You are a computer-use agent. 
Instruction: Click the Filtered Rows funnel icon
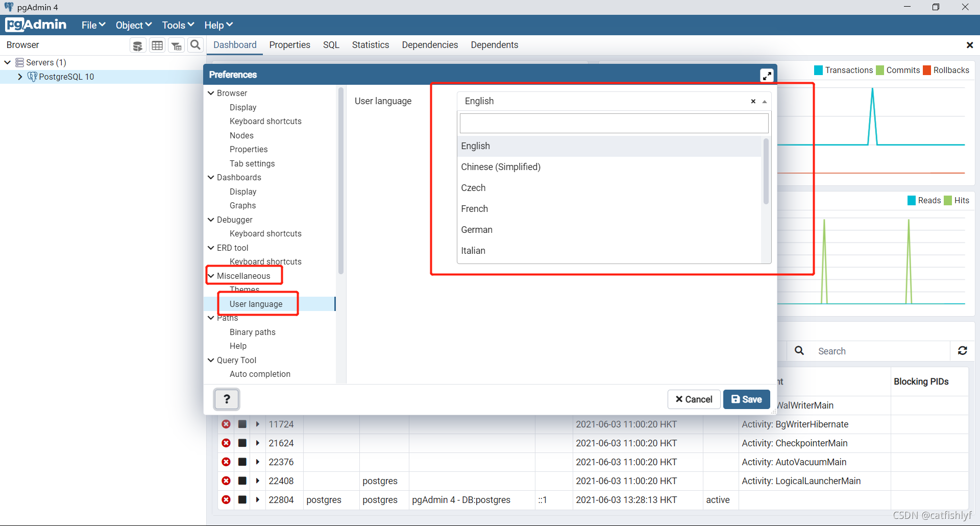tap(176, 45)
